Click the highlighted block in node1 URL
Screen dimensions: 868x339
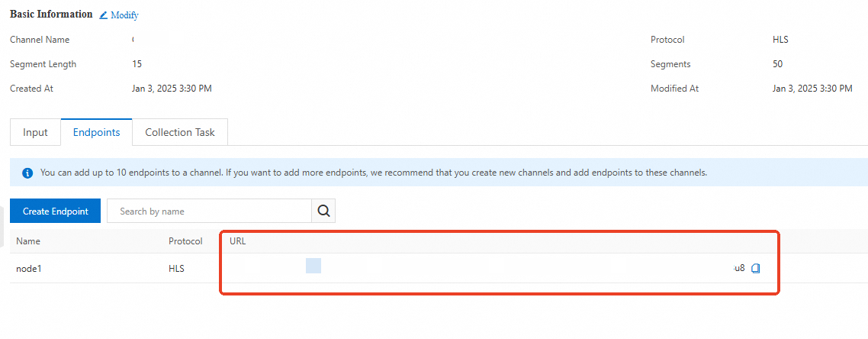[313, 266]
